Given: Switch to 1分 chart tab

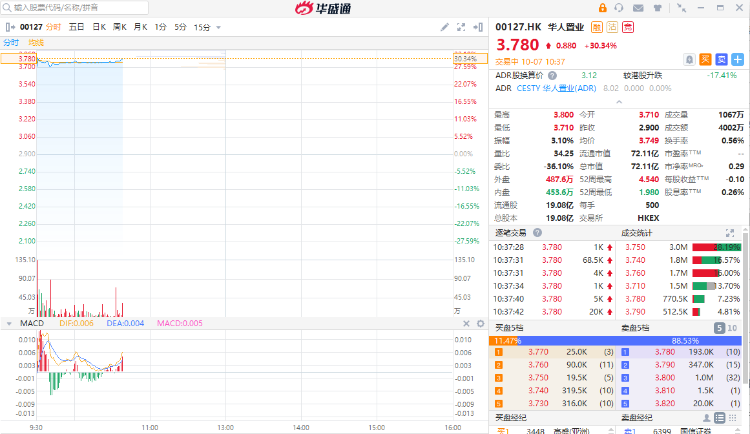Looking at the screenshot, I should point(160,27).
